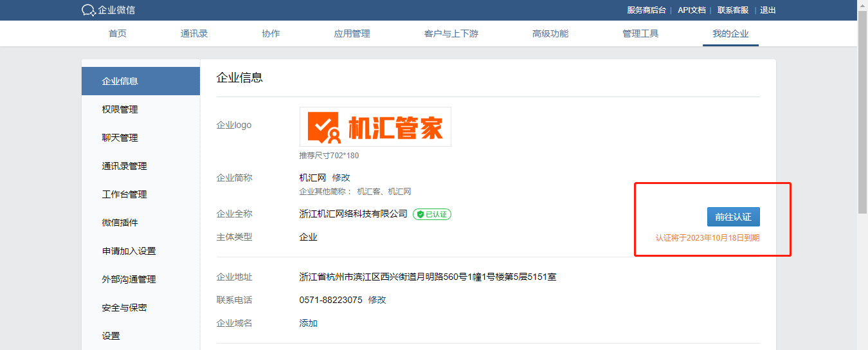Go to the 应用管理 tab

(x=352, y=33)
